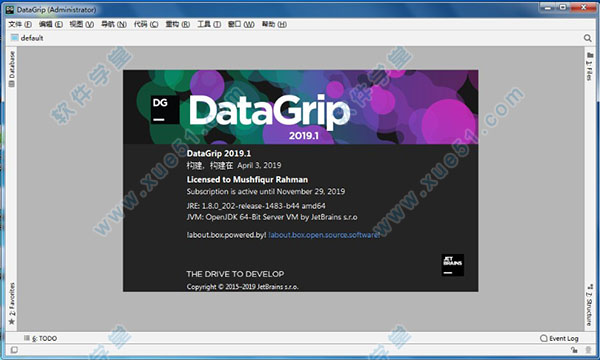Open the Hector inspector icon in status bar
The image size is (600, 360).
[x=588, y=350]
